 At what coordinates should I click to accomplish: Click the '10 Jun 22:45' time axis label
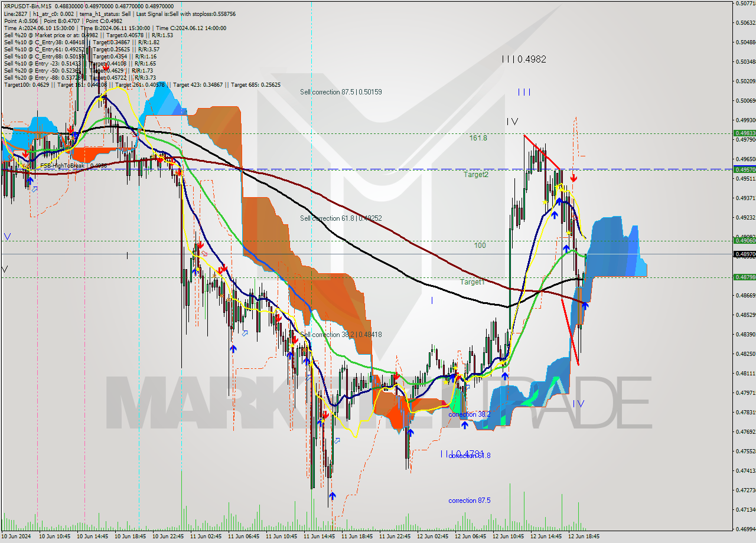167,537
